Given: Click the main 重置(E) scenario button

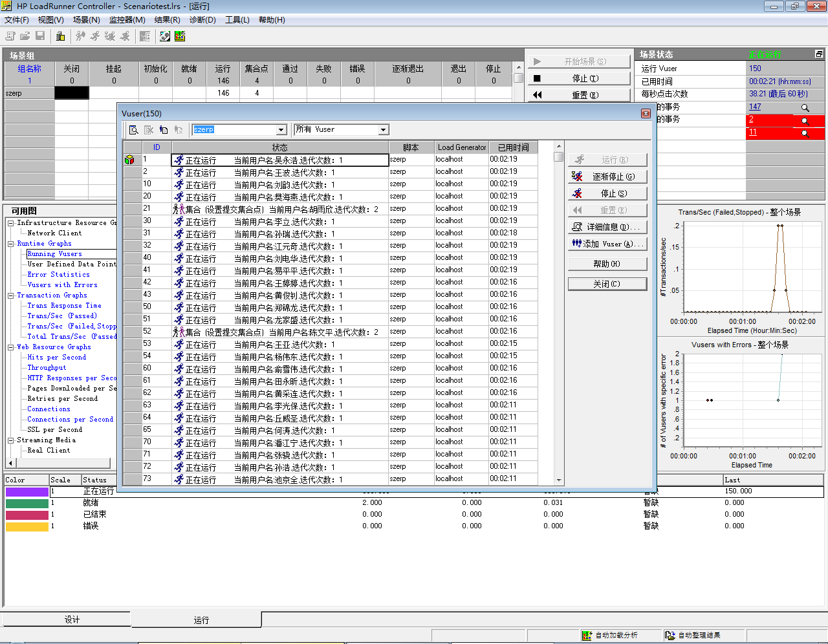Looking at the screenshot, I should point(579,95).
